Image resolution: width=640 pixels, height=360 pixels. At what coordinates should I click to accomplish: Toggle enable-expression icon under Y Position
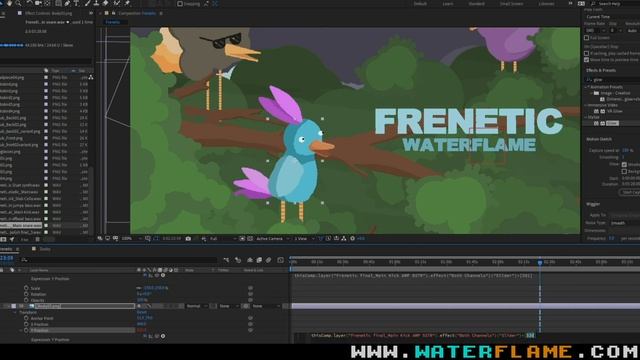click(145, 336)
